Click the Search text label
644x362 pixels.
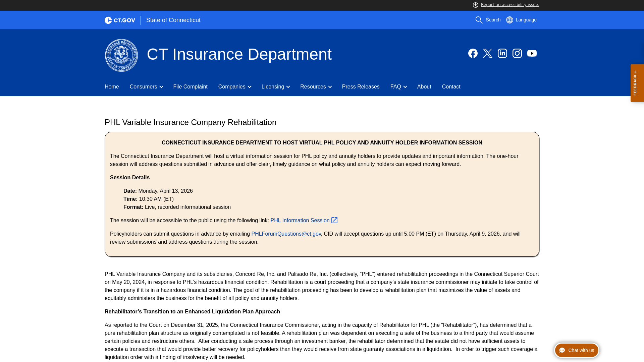(x=493, y=20)
